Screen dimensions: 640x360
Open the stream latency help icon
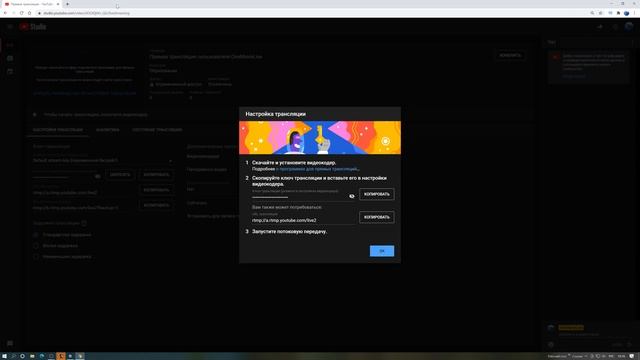(x=84, y=223)
